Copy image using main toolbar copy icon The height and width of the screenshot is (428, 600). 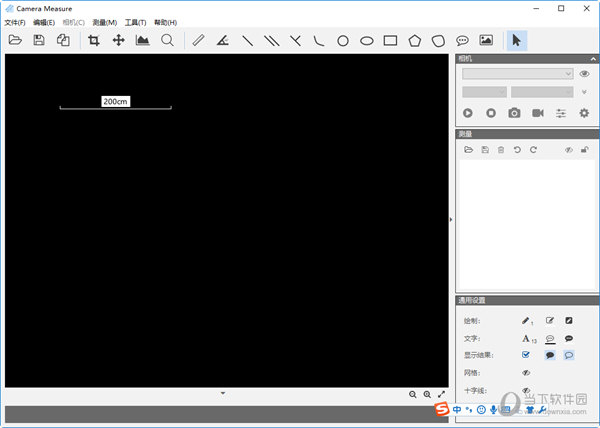pos(63,40)
